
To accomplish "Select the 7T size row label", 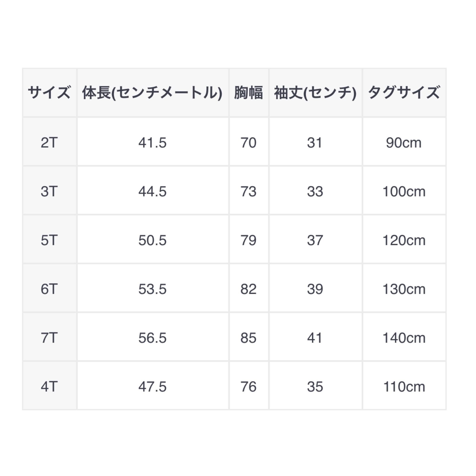I will (49, 338).
